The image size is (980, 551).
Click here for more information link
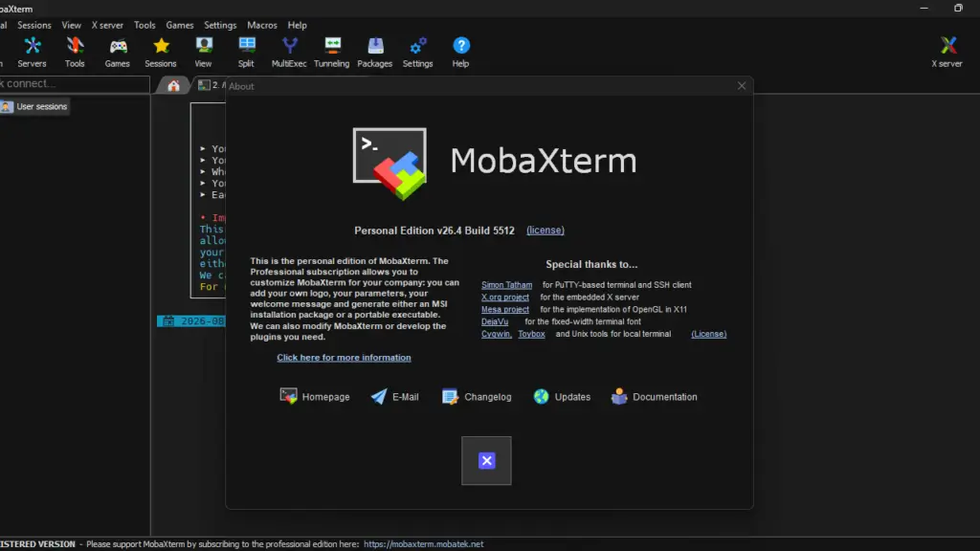tap(344, 358)
